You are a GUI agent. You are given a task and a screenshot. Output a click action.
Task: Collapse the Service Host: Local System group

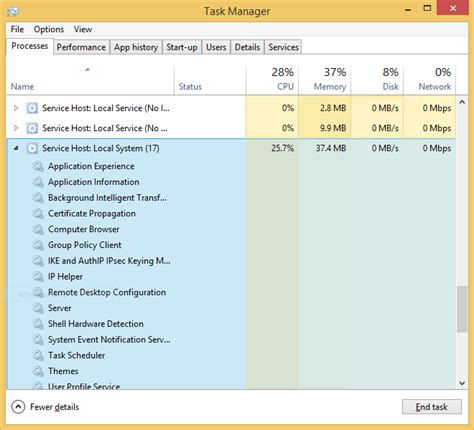tap(16, 148)
